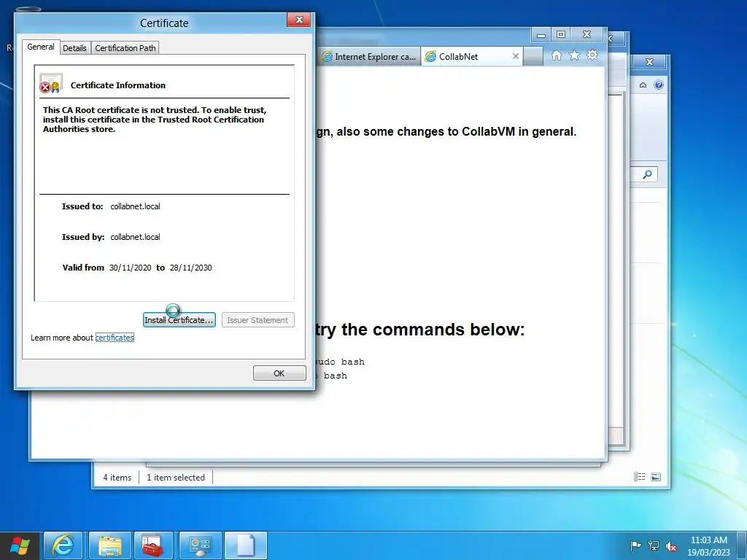
Task: Close the rear Explorer window
Action: (649, 62)
